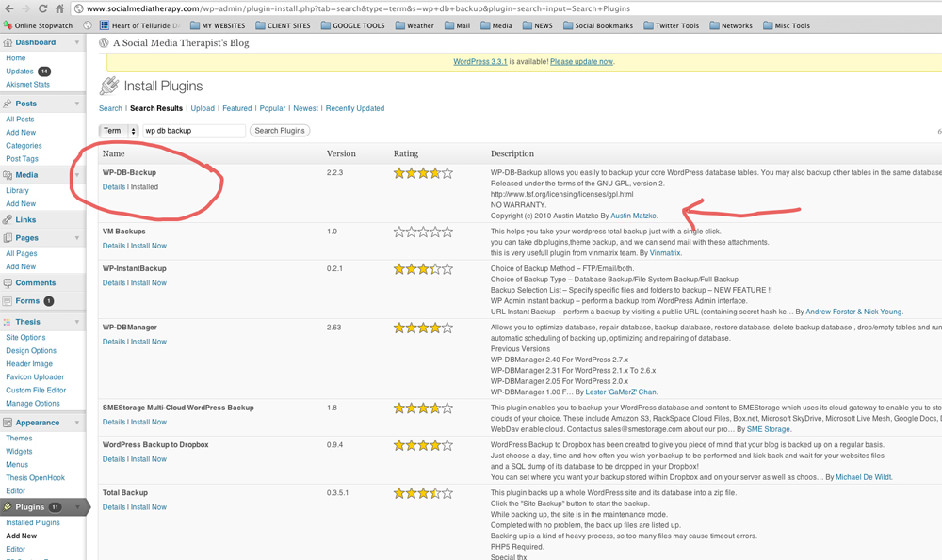Screen dimensions: 942x560
Task: Install SMEStorage Multi-Cloud WordPress Backup now
Action: point(149,422)
